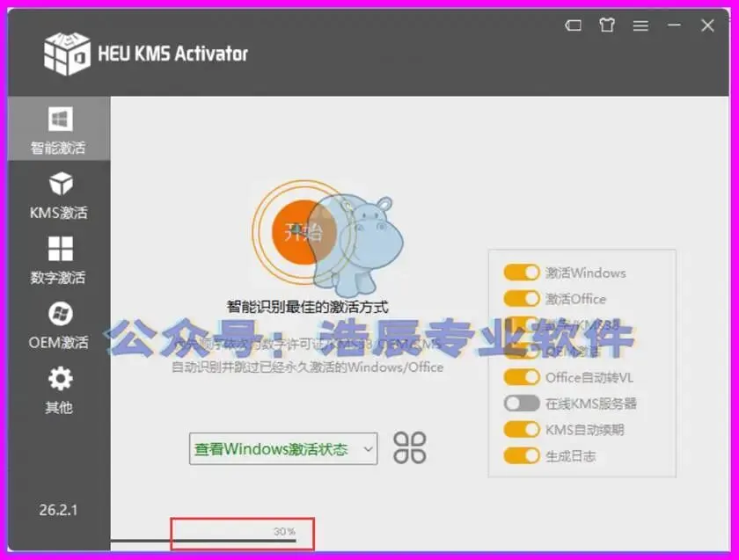Enable the 在线KMS服务器 switch
The image size is (739, 560).
tap(521, 404)
